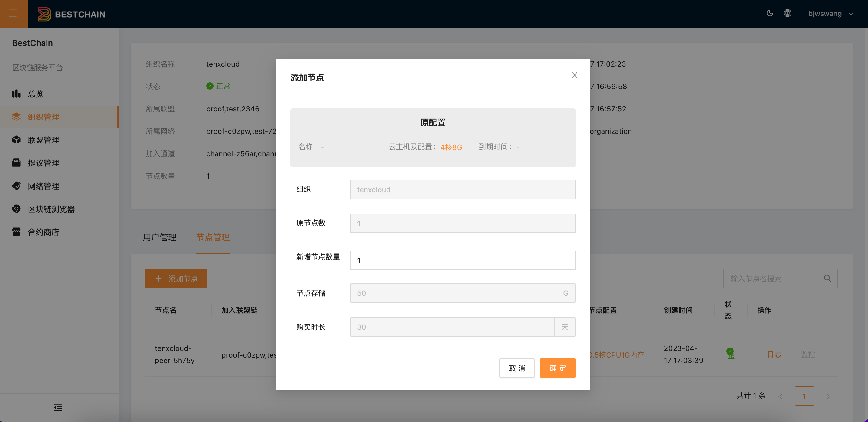868x422 pixels.
Task: Go to previous page arrow
Action: 780,396
